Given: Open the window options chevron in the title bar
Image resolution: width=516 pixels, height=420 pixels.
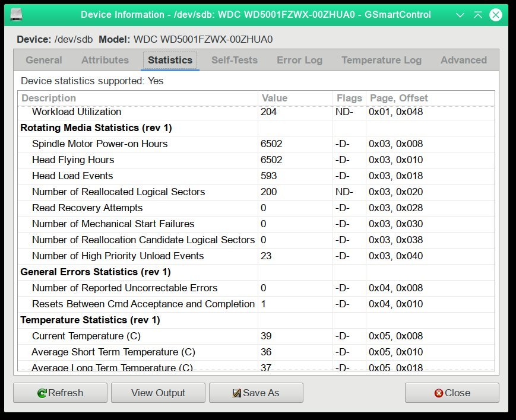Looking at the screenshot, I should point(461,14).
